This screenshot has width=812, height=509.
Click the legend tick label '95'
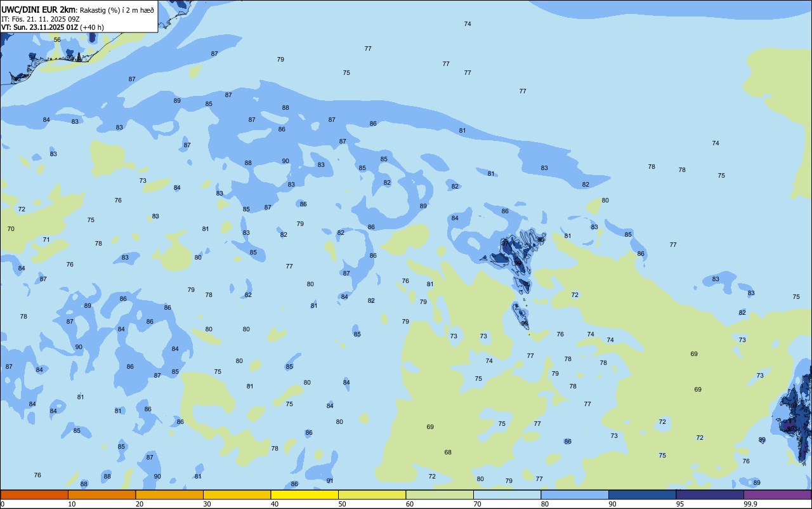pos(680,504)
